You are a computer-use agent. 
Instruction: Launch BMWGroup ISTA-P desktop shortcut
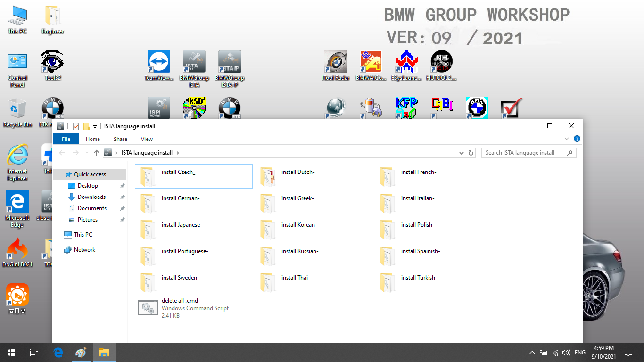230,69
